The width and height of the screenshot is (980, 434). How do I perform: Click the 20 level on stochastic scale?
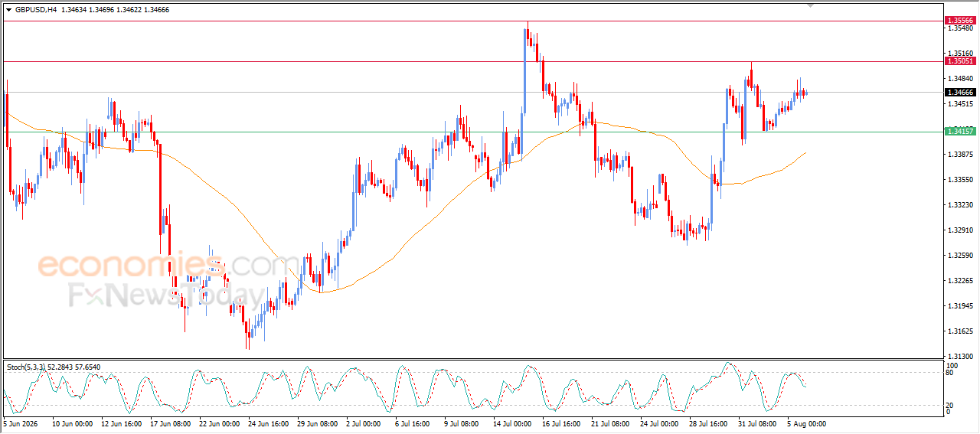coord(950,405)
